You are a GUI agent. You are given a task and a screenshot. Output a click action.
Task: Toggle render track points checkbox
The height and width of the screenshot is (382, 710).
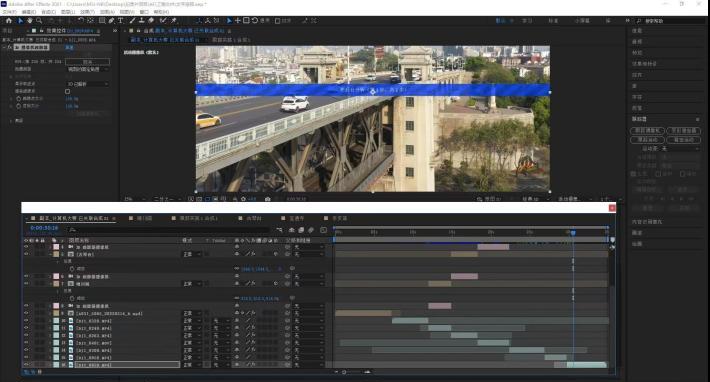point(67,91)
